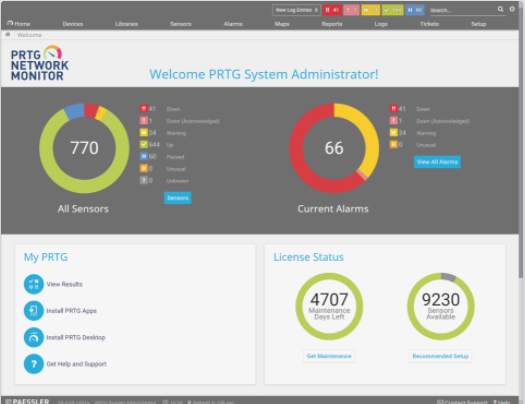525x404 pixels.
Task: Open the Maps menu
Action: pyautogui.click(x=282, y=24)
